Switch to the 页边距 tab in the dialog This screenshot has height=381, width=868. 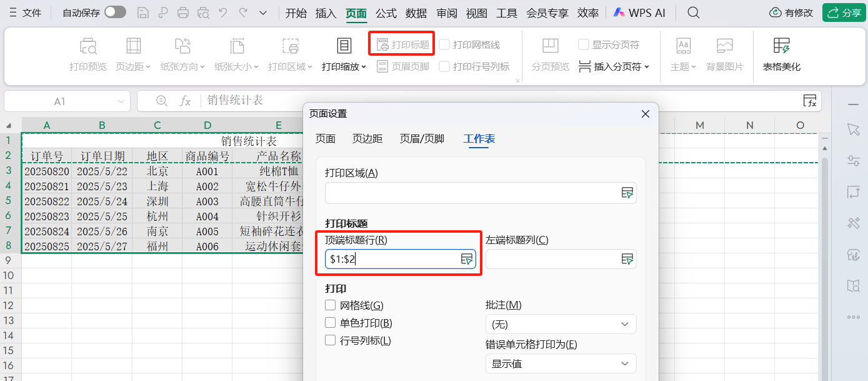click(367, 139)
